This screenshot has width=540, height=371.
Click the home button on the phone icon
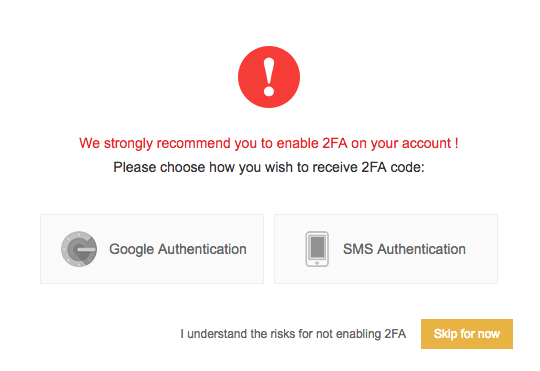point(317,263)
